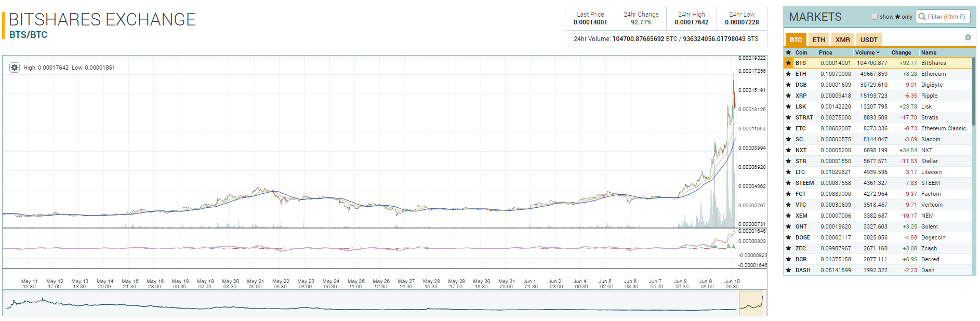The width and height of the screenshot is (980, 321).
Task: Sort markets by Price column
Action: (x=825, y=52)
